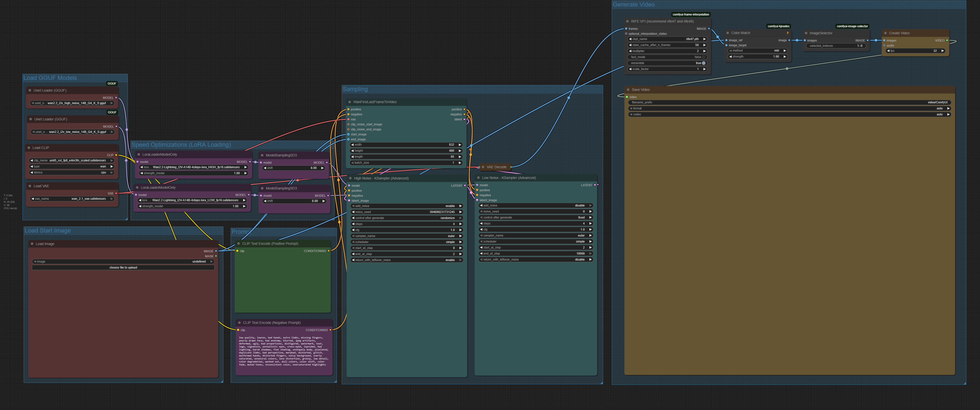Increase multiplier in RIFE VFI node

[705, 51]
